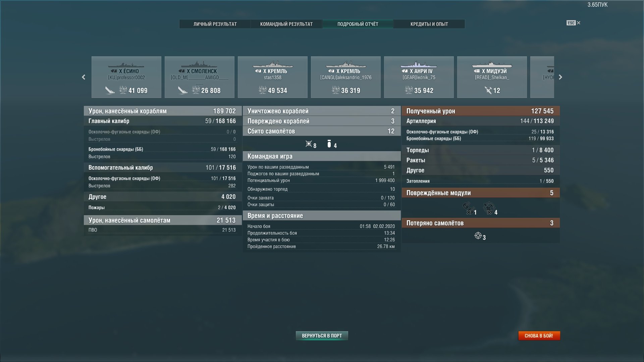Click fighter planes shot down icon

(x=309, y=144)
